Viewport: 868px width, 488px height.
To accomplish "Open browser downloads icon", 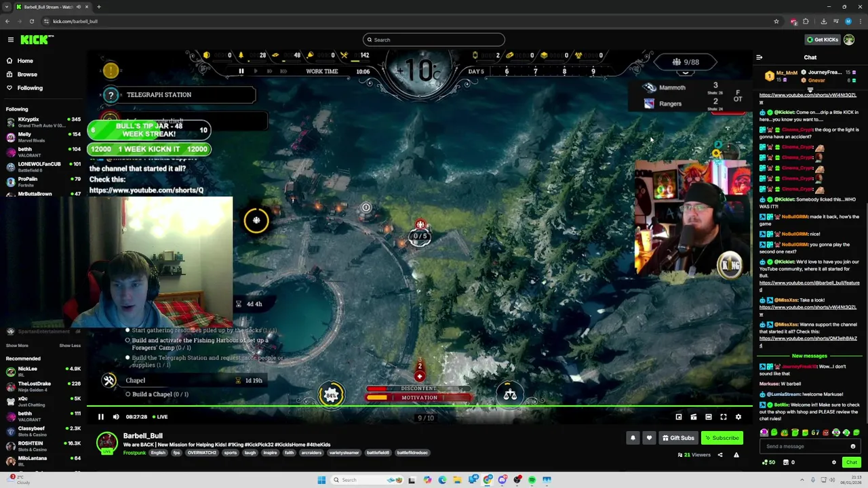I will coord(823,21).
